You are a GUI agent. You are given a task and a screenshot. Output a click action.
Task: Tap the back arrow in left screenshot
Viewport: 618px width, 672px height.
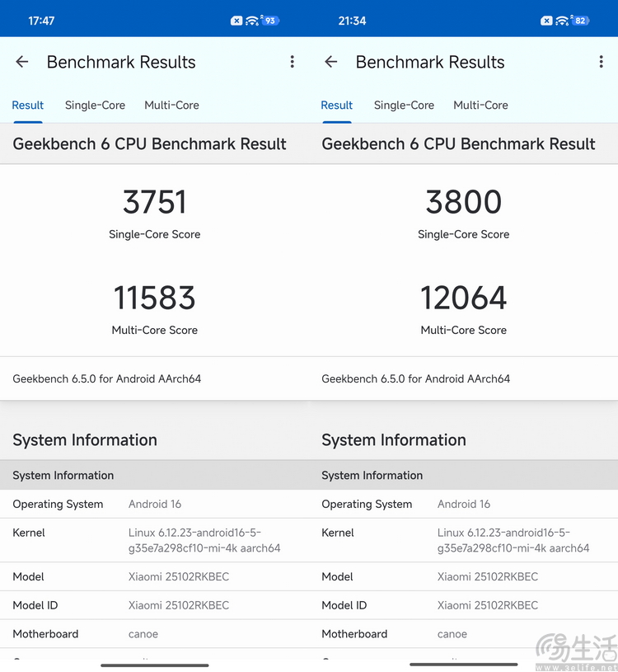(22, 62)
